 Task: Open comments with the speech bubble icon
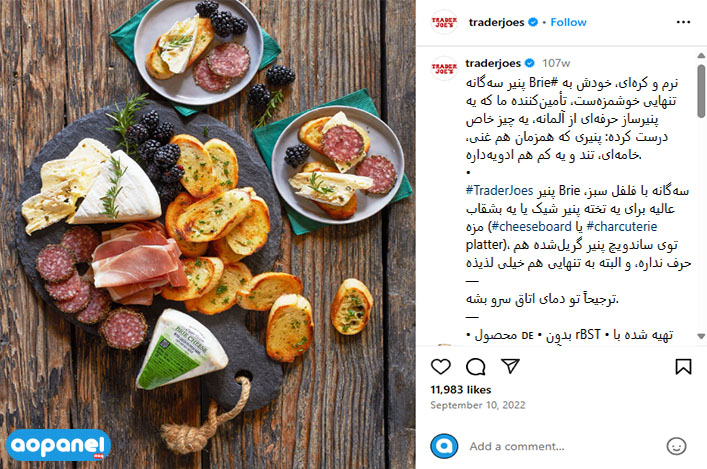point(475,367)
